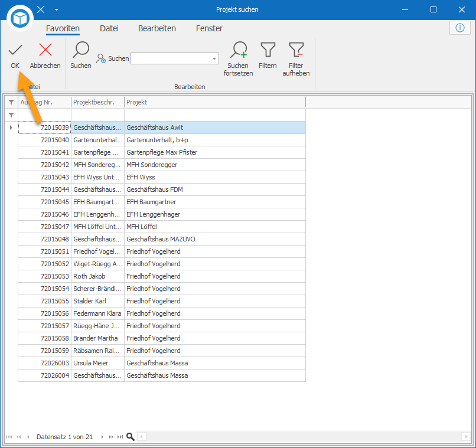Open the Suchen combo box dropdown arrow
The image size is (476, 448).
(214, 58)
